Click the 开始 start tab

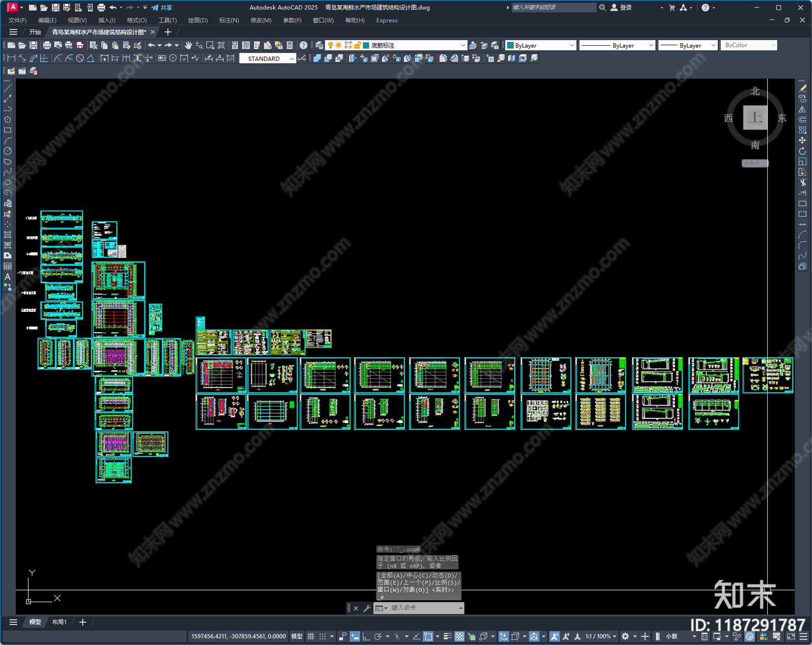[35, 32]
